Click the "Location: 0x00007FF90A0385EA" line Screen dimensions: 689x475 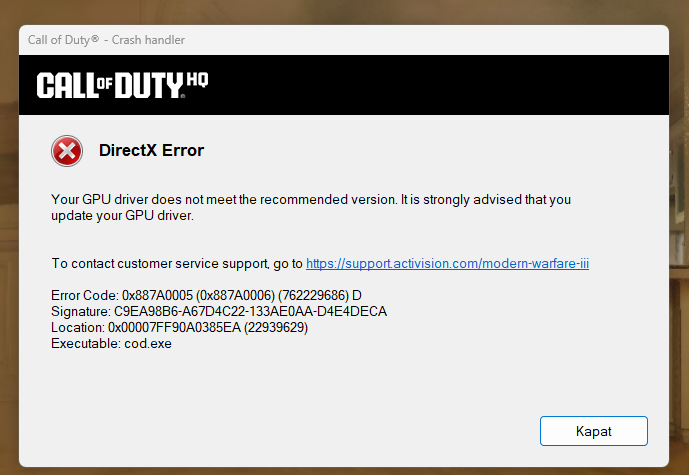[179, 327]
